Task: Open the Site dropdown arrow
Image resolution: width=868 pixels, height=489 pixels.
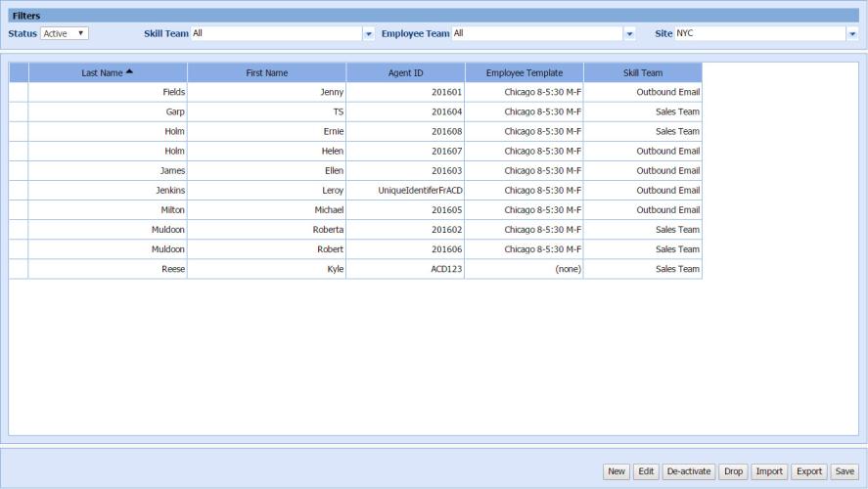Action: pyautogui.click(x=851, y=33)
